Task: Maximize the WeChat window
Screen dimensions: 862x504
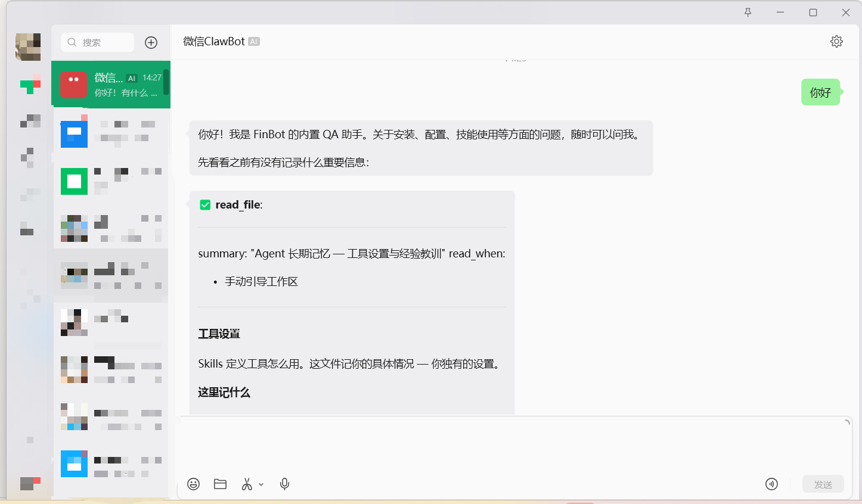Action: [813, 13]
